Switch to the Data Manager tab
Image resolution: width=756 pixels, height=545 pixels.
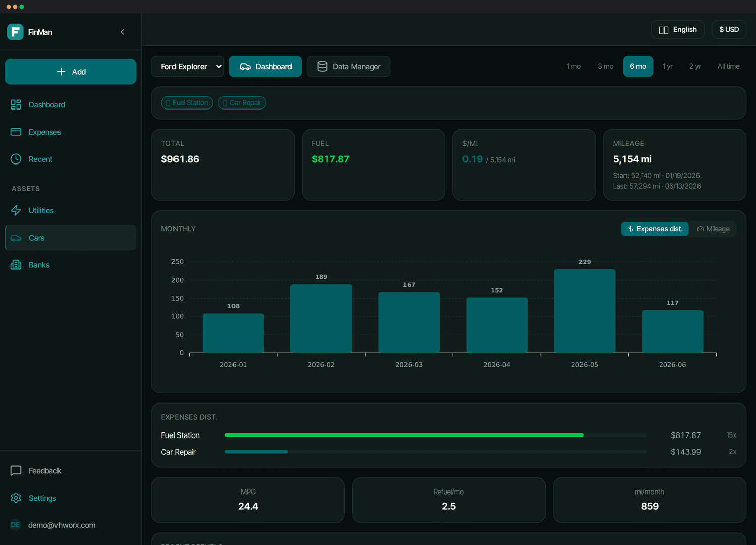coord(348,67)
